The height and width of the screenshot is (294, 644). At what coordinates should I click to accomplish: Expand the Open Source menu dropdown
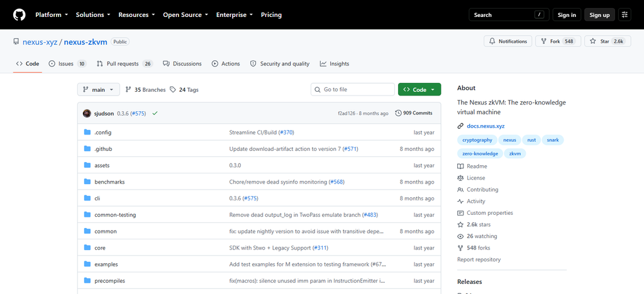tap(186, 14)
